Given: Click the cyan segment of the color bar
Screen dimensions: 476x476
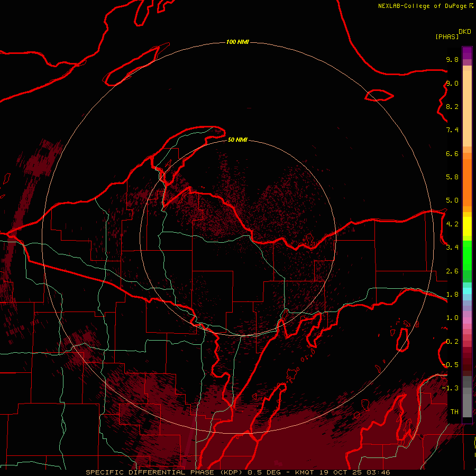Looking at the screenshot, I should (x=467, y=290).
